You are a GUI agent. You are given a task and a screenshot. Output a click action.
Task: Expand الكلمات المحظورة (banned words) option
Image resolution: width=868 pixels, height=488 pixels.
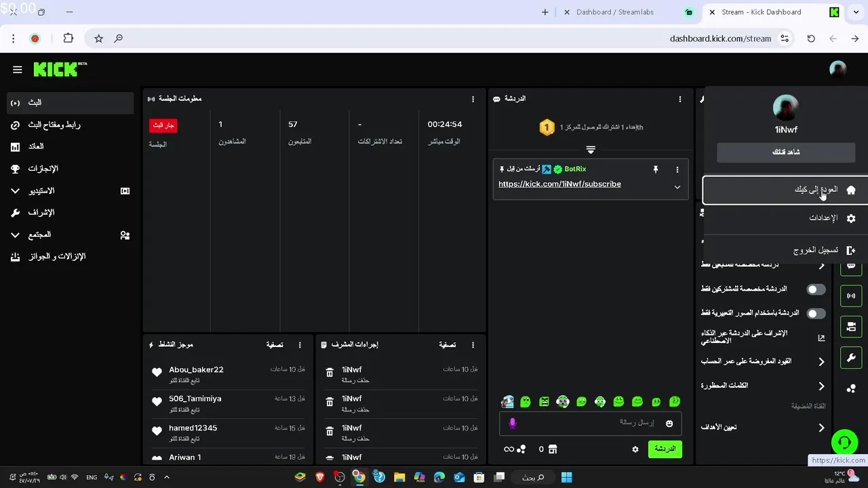(821, 386)
